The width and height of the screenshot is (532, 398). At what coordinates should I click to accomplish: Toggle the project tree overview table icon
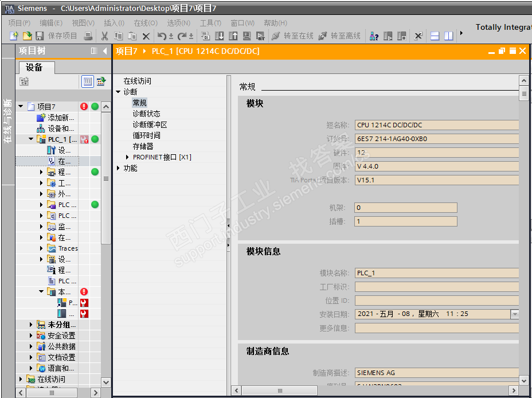point(88,81)
